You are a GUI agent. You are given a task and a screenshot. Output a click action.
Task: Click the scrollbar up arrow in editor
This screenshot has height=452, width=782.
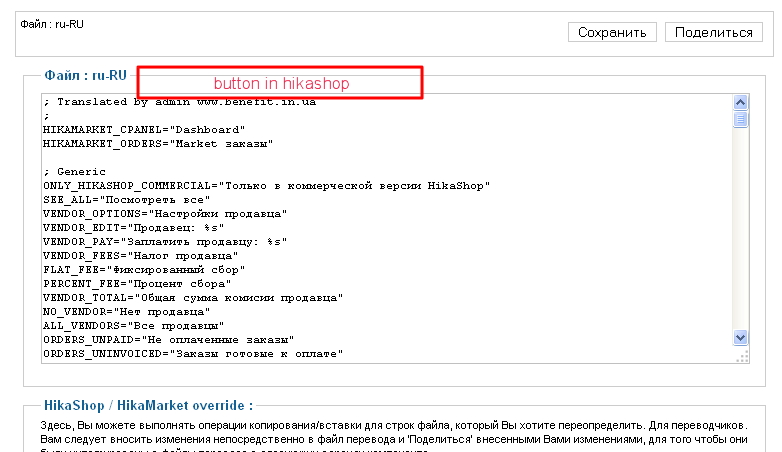[741, 103]
